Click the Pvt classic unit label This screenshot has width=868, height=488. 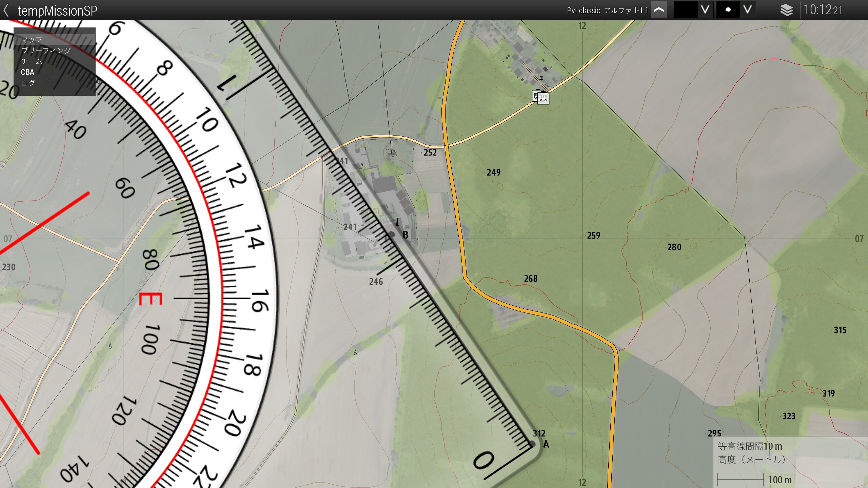click(x=607, y=11)
